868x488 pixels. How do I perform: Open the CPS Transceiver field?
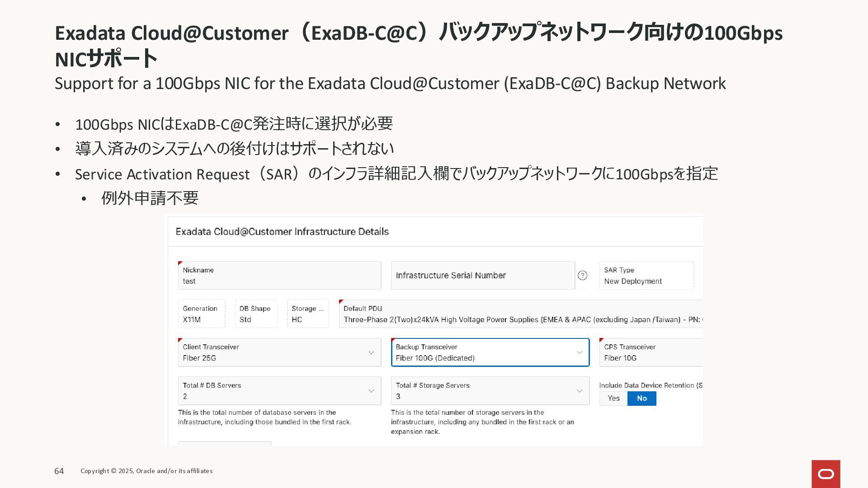tap(651, 352)
